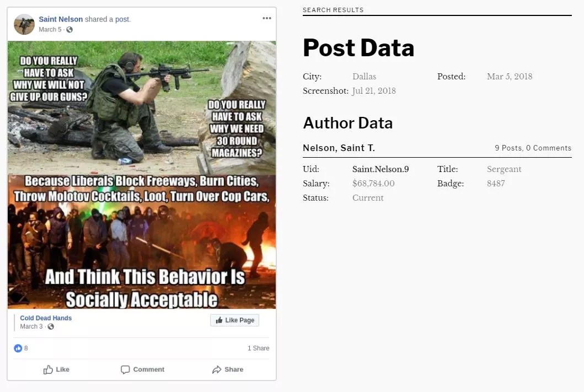The image size is (584, 392).
Task: Click the '9 Posts, 0 Comments' text
Action: pyautogui.click(x=533, y=148)
